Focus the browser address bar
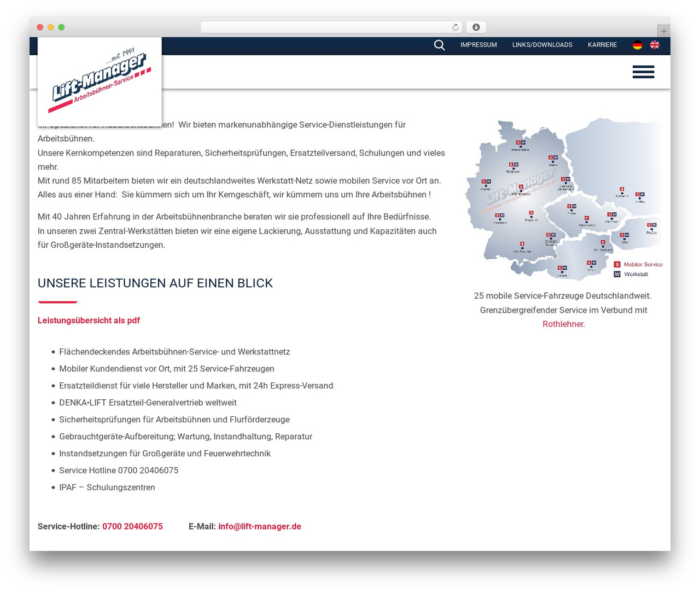This screenshot has height=593, width=700. 331,27
